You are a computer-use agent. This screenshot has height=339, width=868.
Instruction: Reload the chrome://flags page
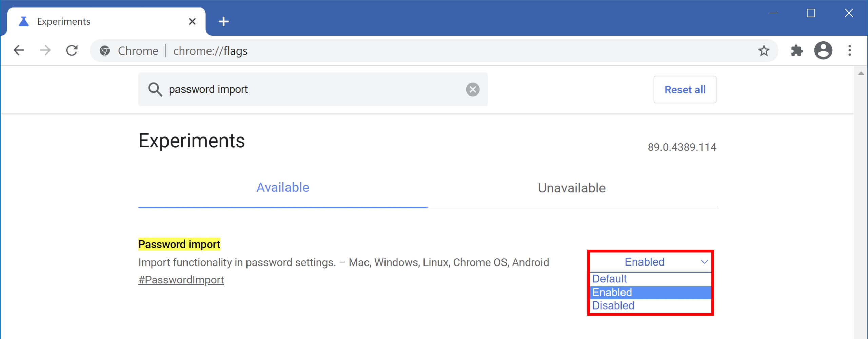[x=72, y=50]
